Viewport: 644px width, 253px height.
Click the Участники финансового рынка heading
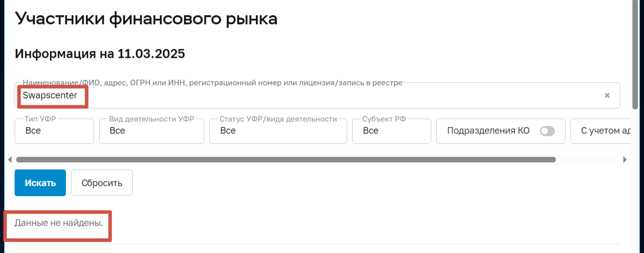tap(146, 19)
